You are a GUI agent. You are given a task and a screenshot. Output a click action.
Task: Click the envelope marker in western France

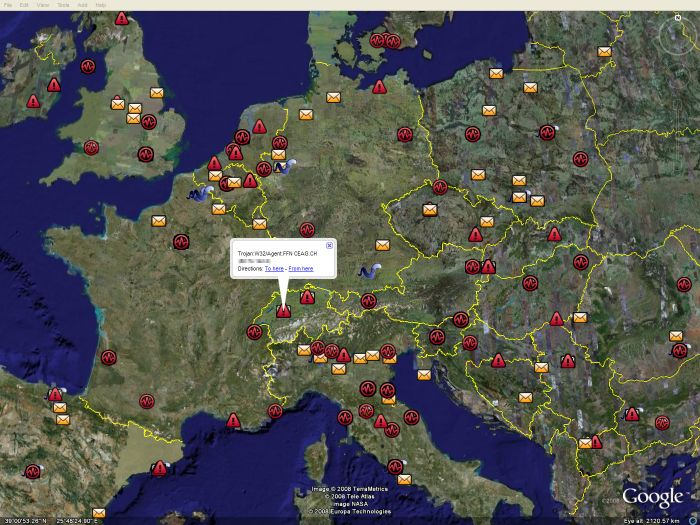(x=159, y=221)
